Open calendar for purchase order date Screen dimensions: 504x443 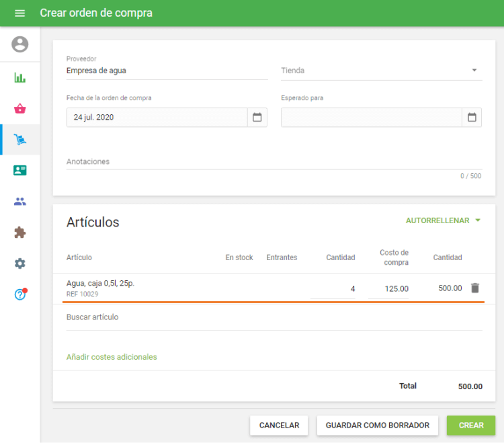257,118
